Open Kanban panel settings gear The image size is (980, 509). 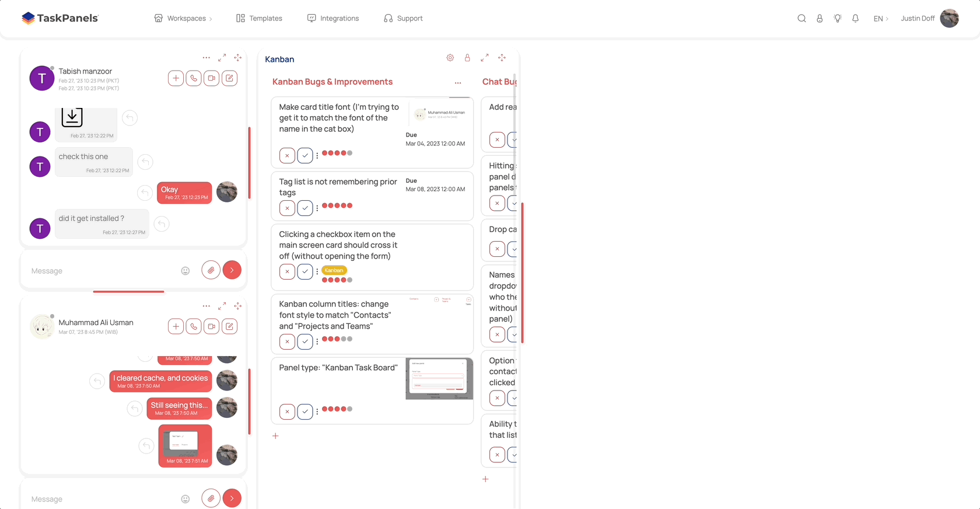pyautogui.click(x=450, y=58)
